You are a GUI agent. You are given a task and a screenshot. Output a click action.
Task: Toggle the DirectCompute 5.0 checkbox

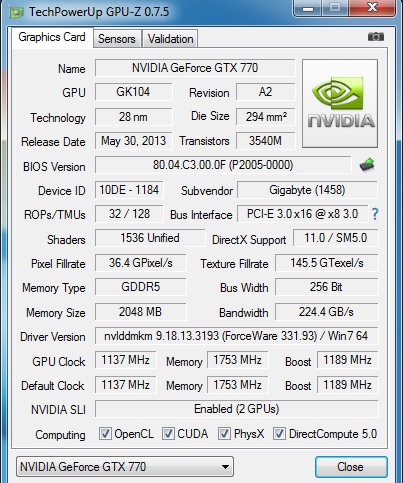point(279,434)
